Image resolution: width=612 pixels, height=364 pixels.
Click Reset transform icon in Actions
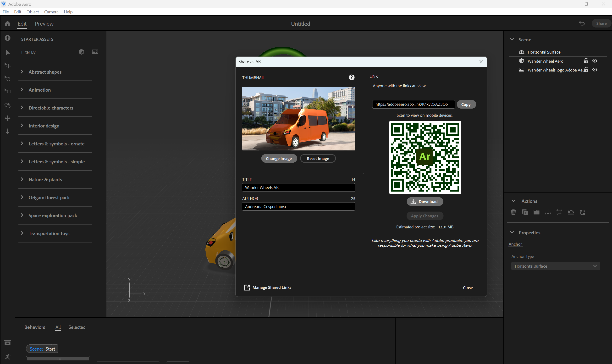click(571, 212)
